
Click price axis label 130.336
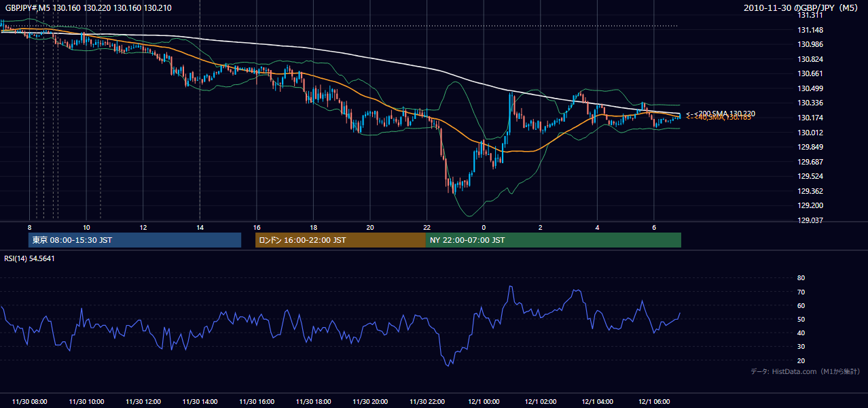pyautogui.click(x=811, y=103)
